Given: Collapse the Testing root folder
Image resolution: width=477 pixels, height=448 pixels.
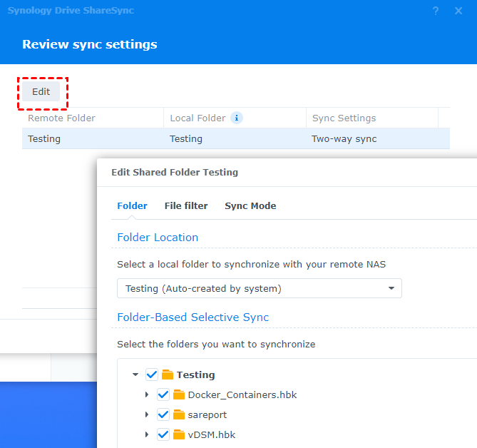Looking at the screenshot, I should (135, 375).
